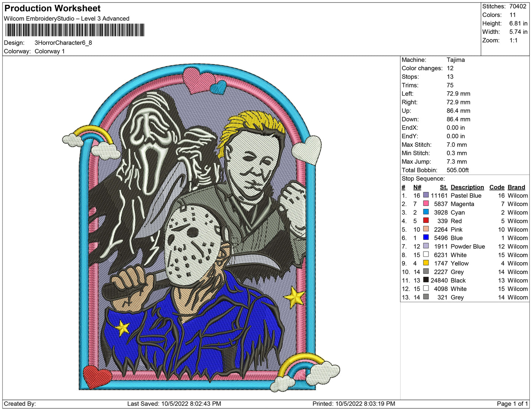
Task: Select the Black color swatch in row 11
Action: tap(426, 280)
